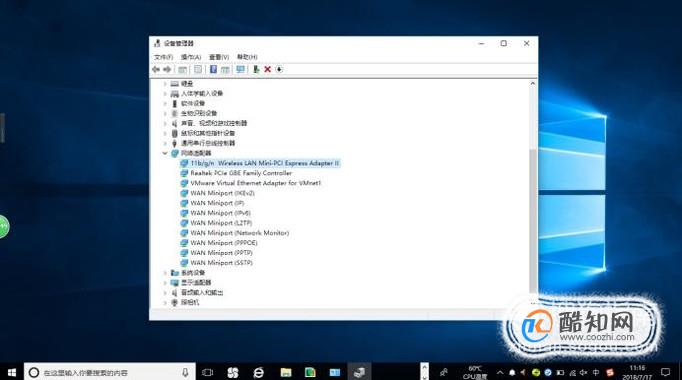Open Task View on the taskbar

[x=208, y=372]
